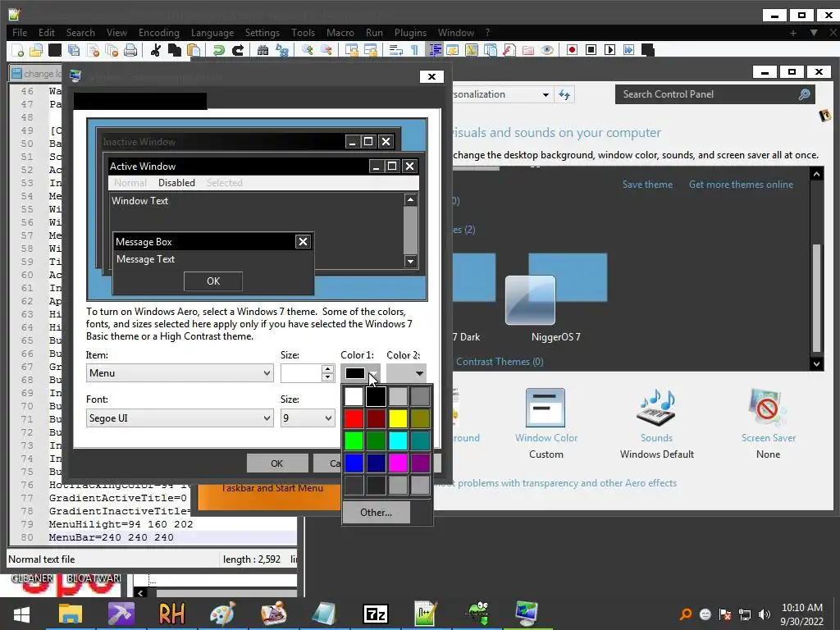Screen dimensions: 840x630
Task: Click the Disabled menu item in preview
Action: tap(177, 183)
